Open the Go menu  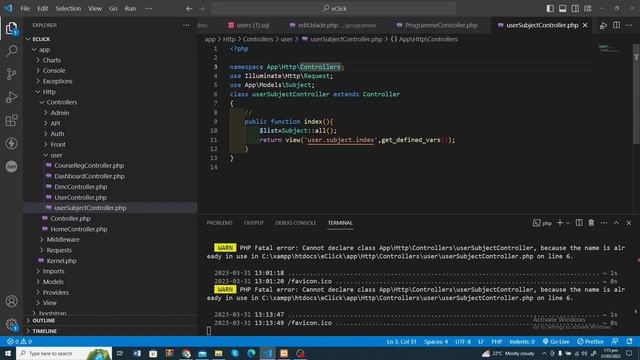(113, 9)
